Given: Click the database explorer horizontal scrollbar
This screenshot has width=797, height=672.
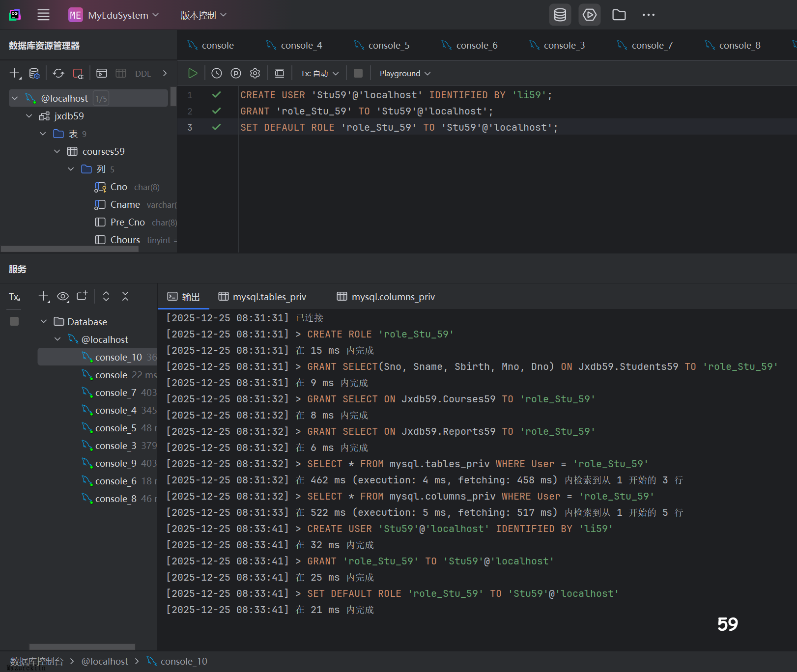Looking at the screenshot, I should [x=69, y=249].
